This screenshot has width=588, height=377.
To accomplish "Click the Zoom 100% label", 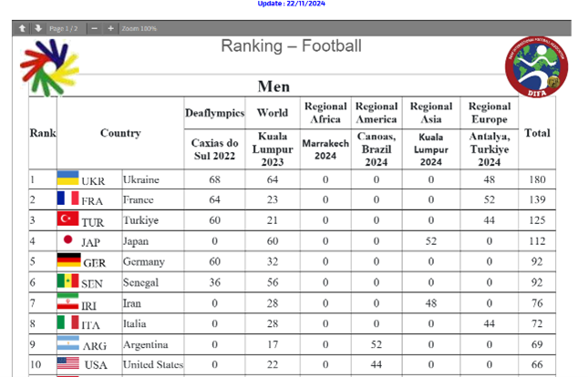I will coord(139,28).
